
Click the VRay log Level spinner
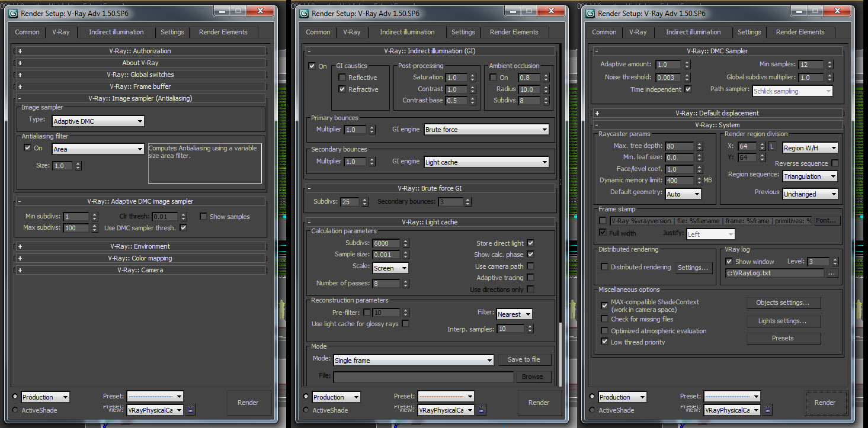pyautogui.click(x=835, y=262)
